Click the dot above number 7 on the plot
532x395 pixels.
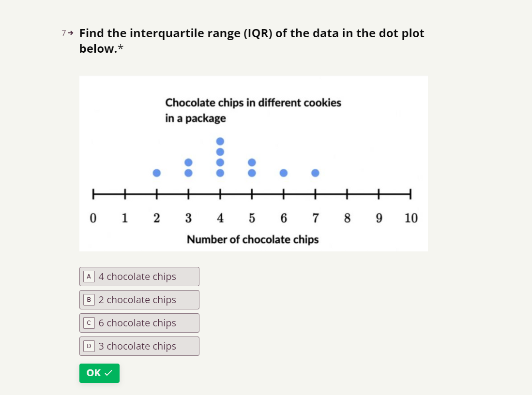point(315,173)
